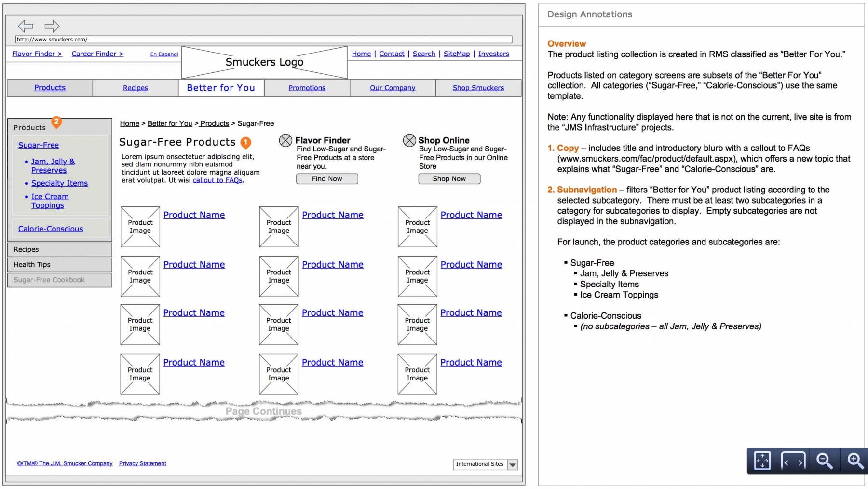Click the Shop Now button
This screenshot has height=489, width=868.
[449, 179]
